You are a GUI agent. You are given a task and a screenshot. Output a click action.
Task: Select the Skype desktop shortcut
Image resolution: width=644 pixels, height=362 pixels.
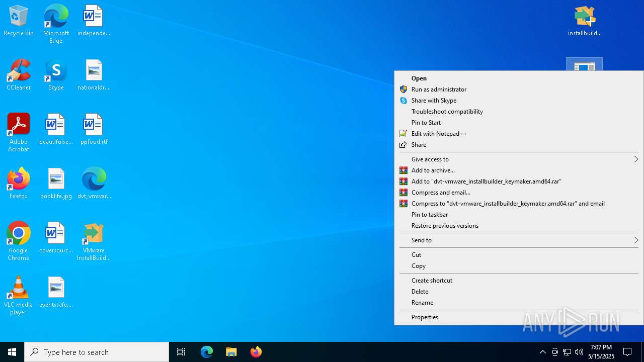coord(56,75)
